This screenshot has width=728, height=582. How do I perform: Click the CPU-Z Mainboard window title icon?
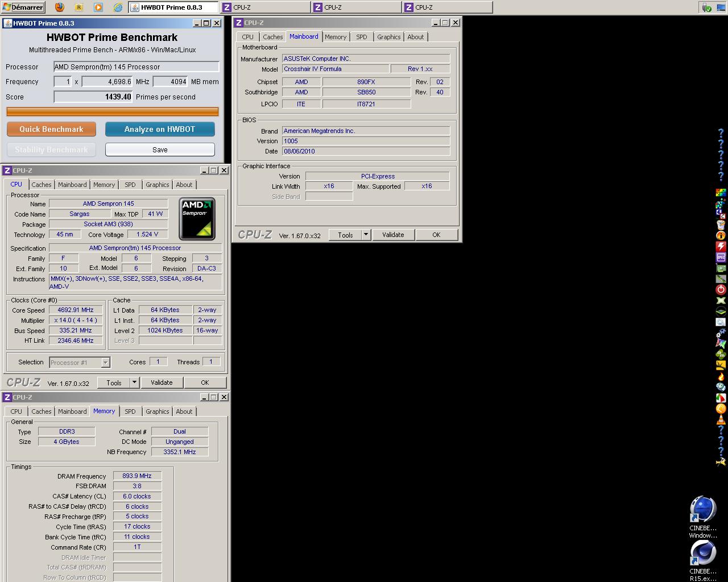click(x=239, y=23)
